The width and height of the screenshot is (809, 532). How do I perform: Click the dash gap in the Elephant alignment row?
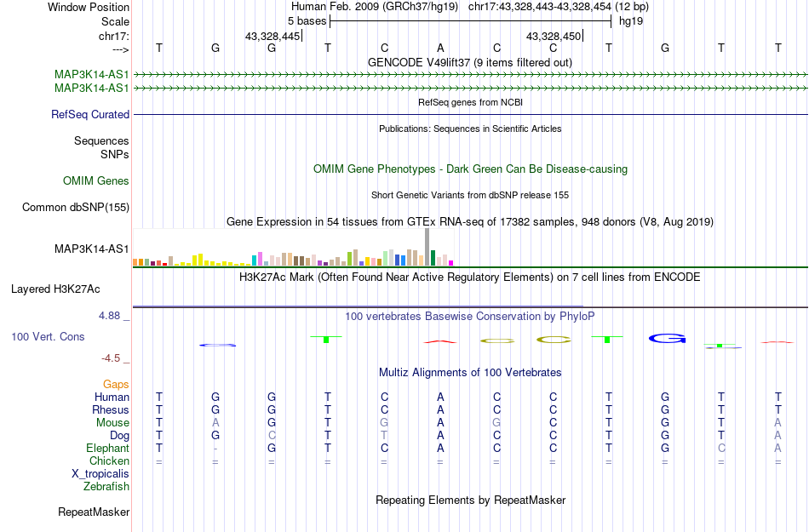click(x=215, y=449)
